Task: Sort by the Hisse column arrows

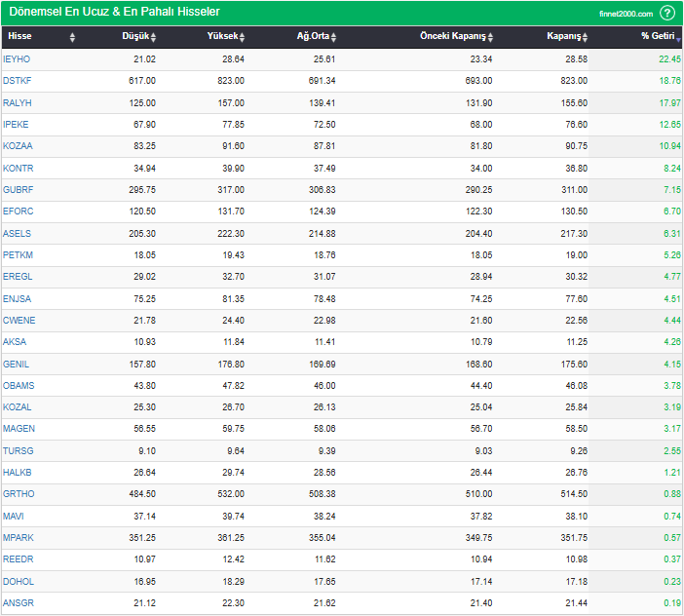Action: [72, 37]
